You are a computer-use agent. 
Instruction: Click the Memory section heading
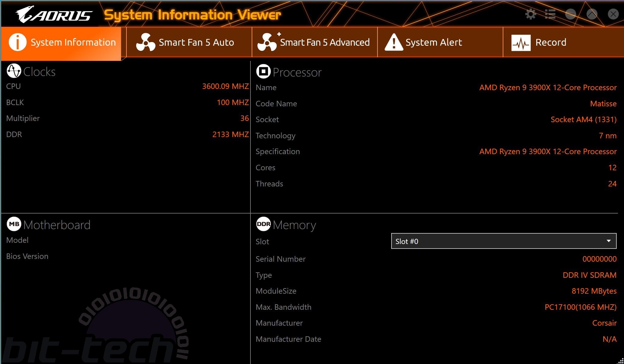[294, 225]
